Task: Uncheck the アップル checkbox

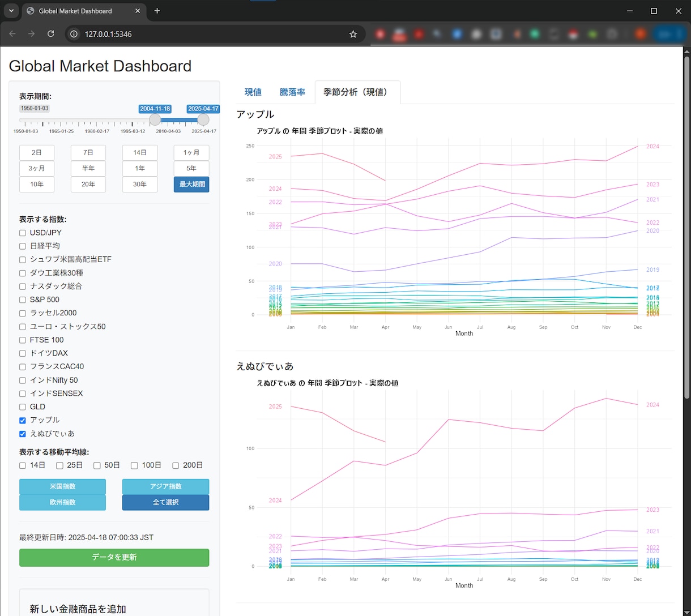Action: 23,420
